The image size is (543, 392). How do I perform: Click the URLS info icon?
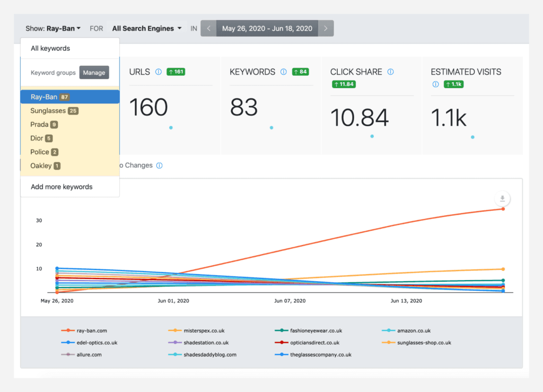[158, 72]
